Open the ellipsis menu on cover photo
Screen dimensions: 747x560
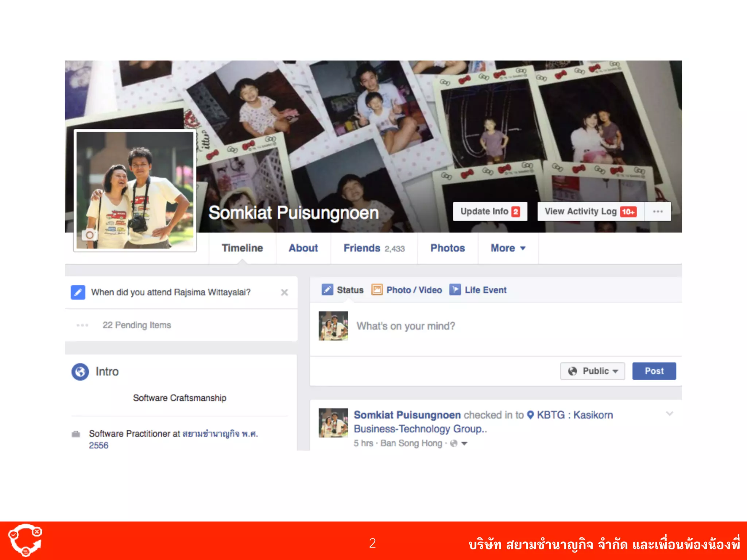click(658, 211)
